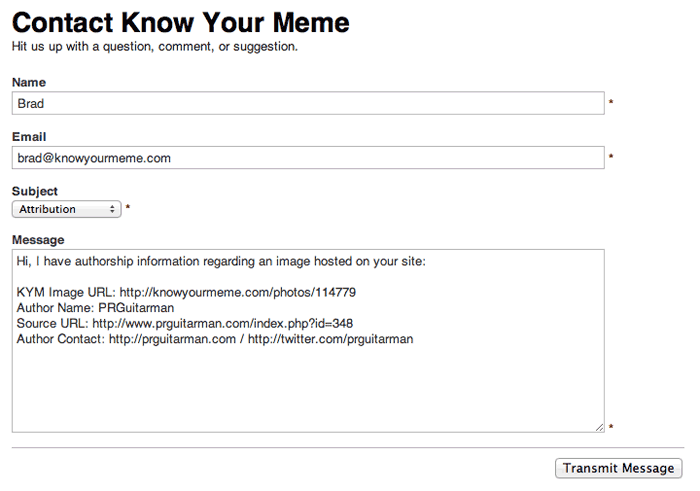Place the cursor on the KYM Image URL line
The image size is (700, 491).
click(186, 292)
